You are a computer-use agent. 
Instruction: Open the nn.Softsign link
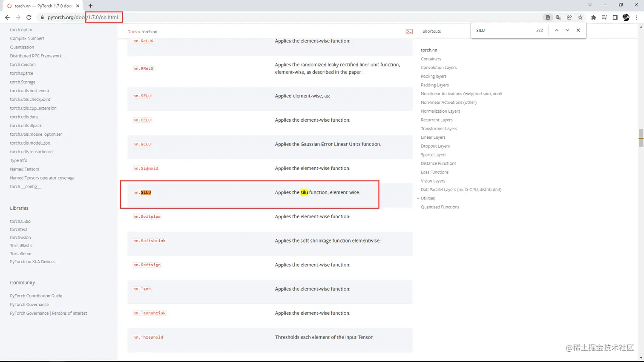147,265
